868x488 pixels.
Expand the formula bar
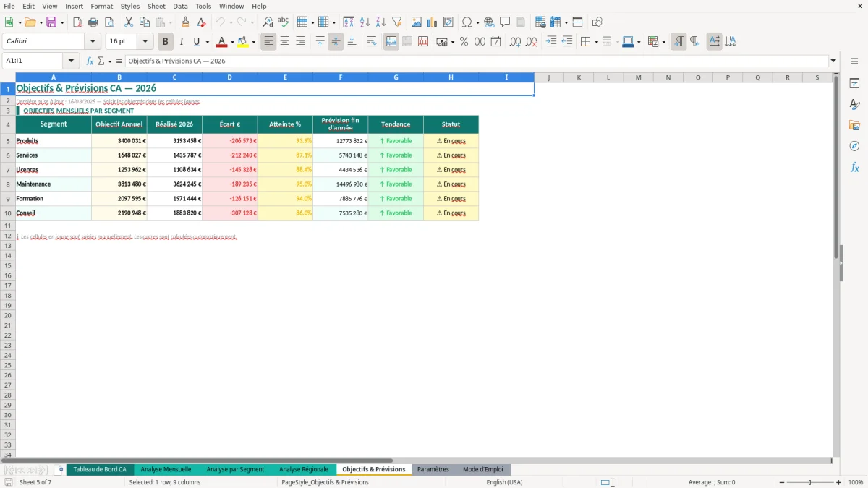tap(833, 61)
